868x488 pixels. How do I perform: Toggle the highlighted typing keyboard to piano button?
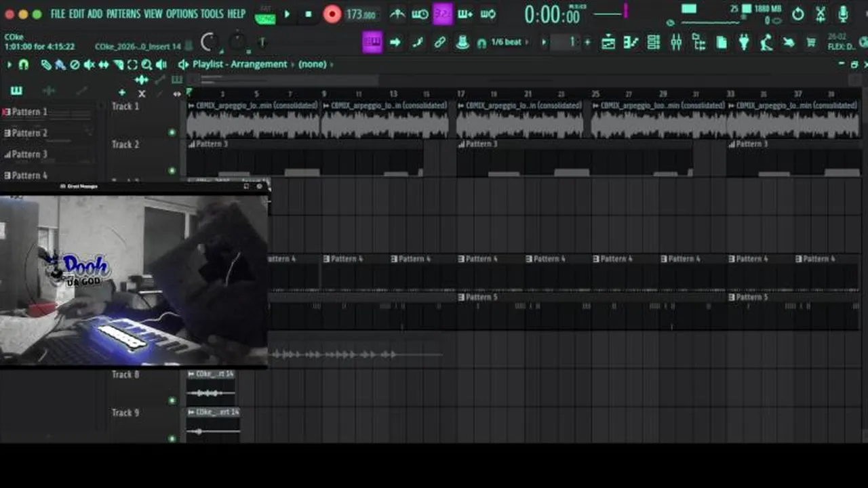coord(372,42)
